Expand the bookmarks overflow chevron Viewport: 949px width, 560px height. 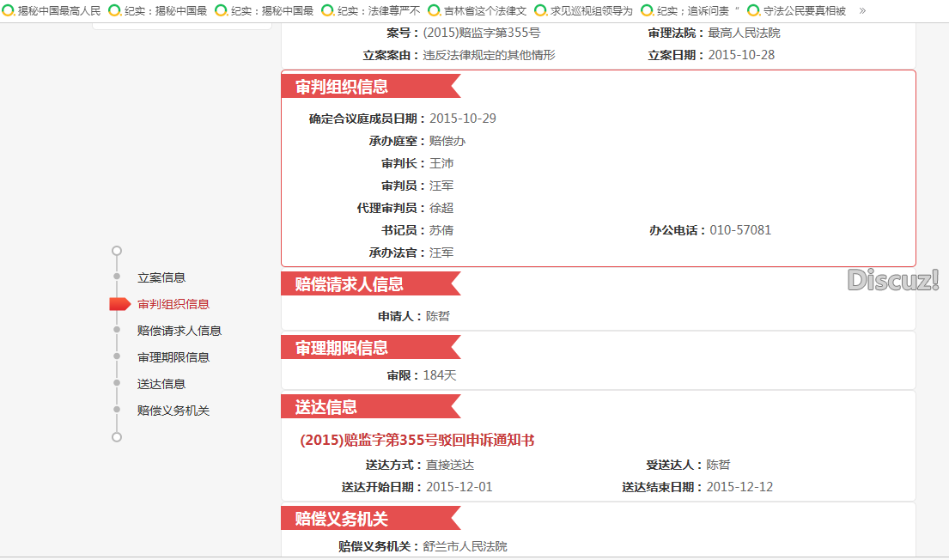862,11
